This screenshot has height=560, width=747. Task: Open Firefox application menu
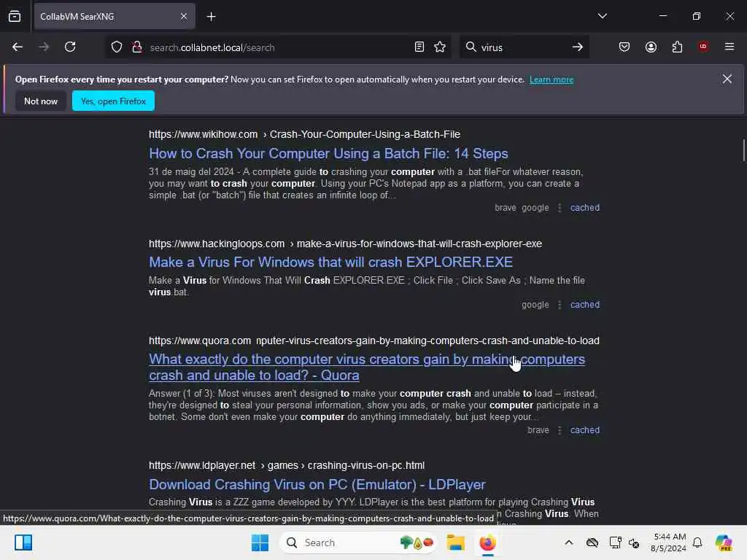pos(729,47)
